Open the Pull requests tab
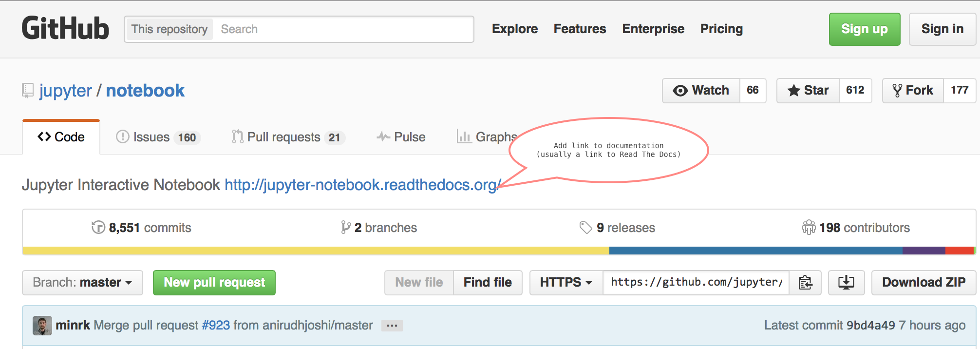Screen dimensions: 980x349 (288, 137)
